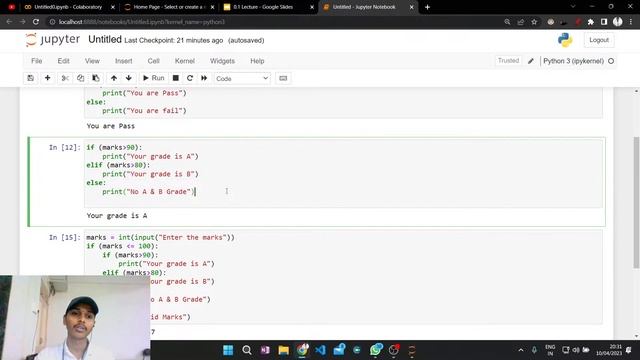Screen dimensions: 640x360
Task: Click the Jupyter logo
Action: [52, 40]
